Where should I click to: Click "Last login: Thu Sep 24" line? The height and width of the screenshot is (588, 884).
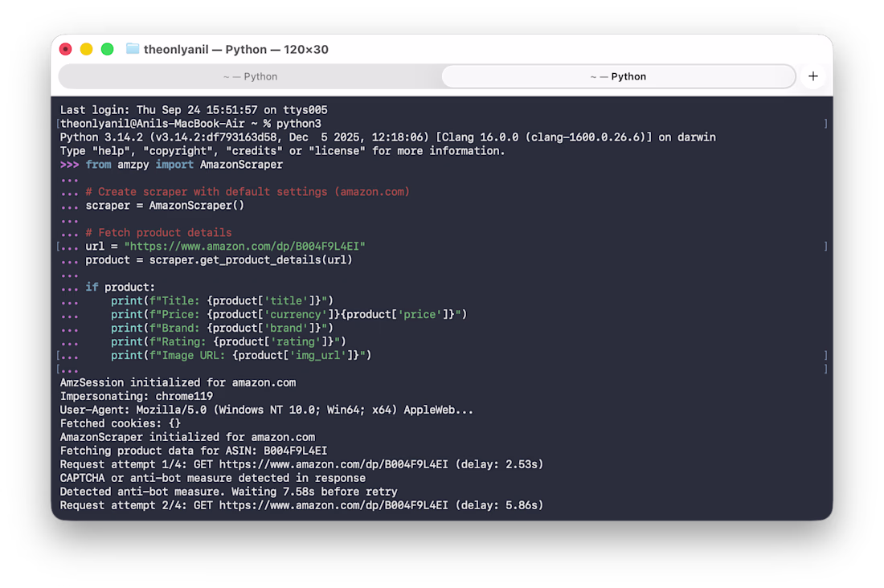tap(194, 110)
